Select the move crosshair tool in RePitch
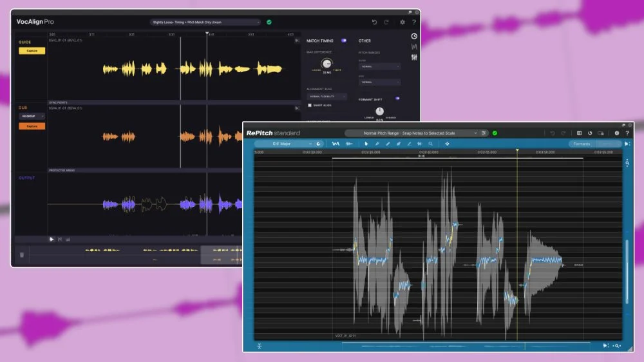Viewport: 644px width, 362px height. (x=447, y=144)
